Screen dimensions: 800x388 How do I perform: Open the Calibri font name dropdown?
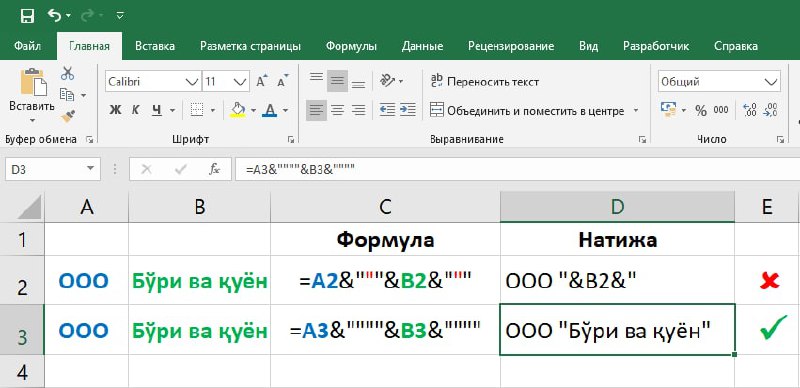[x=192, y=82]
